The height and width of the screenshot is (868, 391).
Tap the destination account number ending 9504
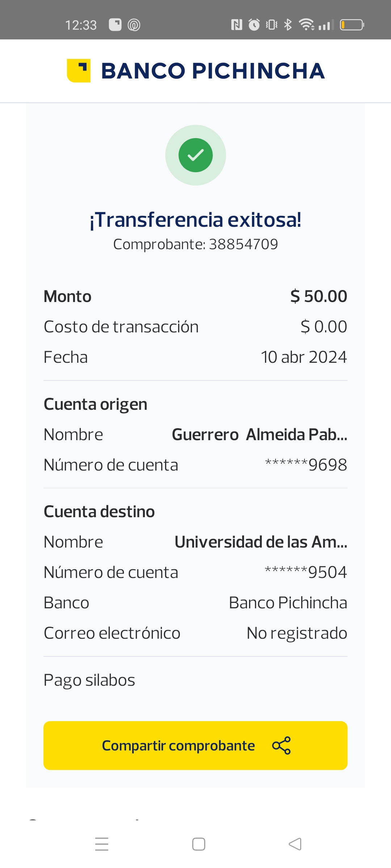pyautogui.click(x=306, y=572)
